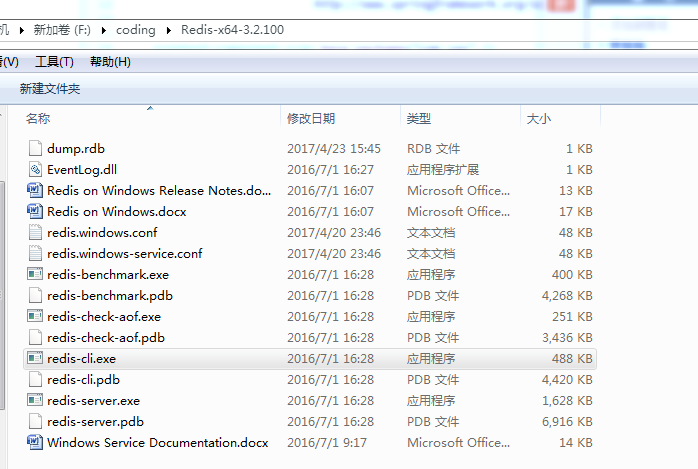Open the 帮助(H) menu
The width and height of the screenshot is (698, 469).
pos(110,62)
